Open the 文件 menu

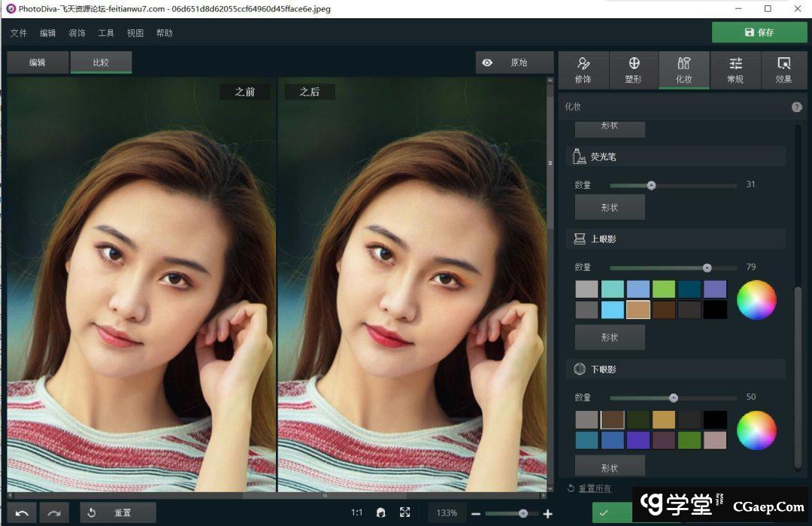19,33
